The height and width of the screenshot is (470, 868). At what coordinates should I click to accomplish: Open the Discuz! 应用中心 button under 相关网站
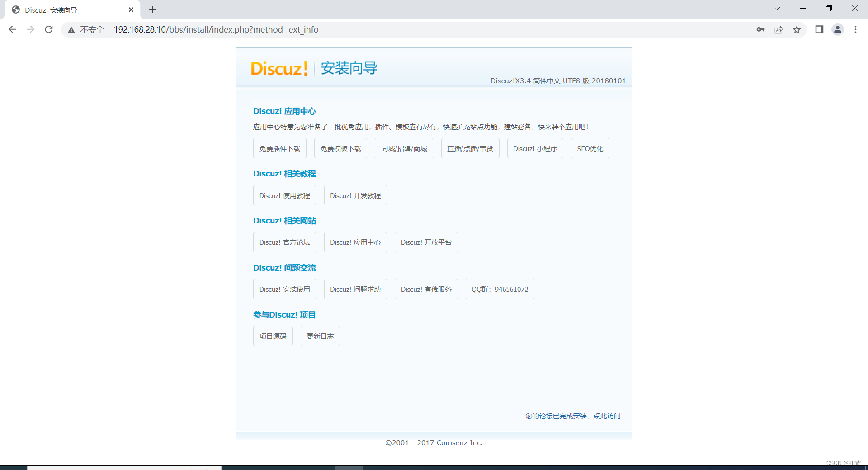click(x=355, y=242)
